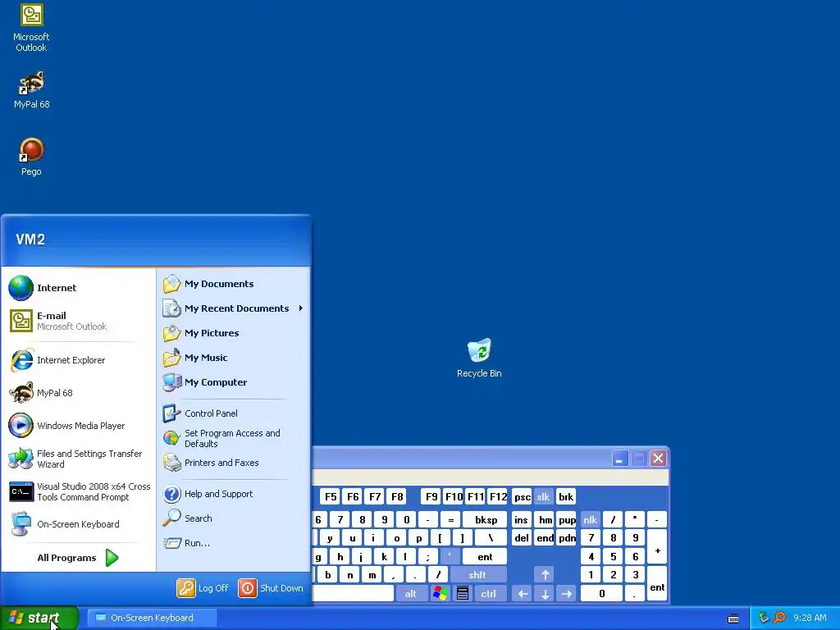The width and height of the screenshot is (840, 630).
Task: Click the F12 key on keyboard
Action: pyautogui.click(x=498, y=497)
